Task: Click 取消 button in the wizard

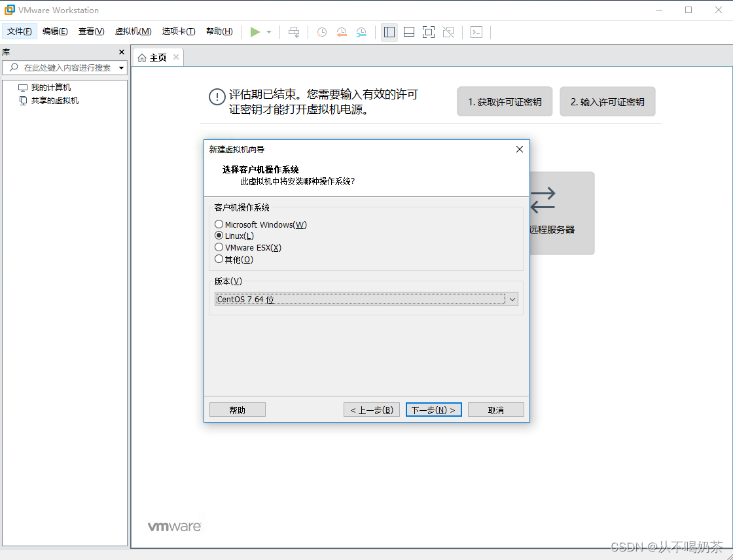Action: click(496, 410)
